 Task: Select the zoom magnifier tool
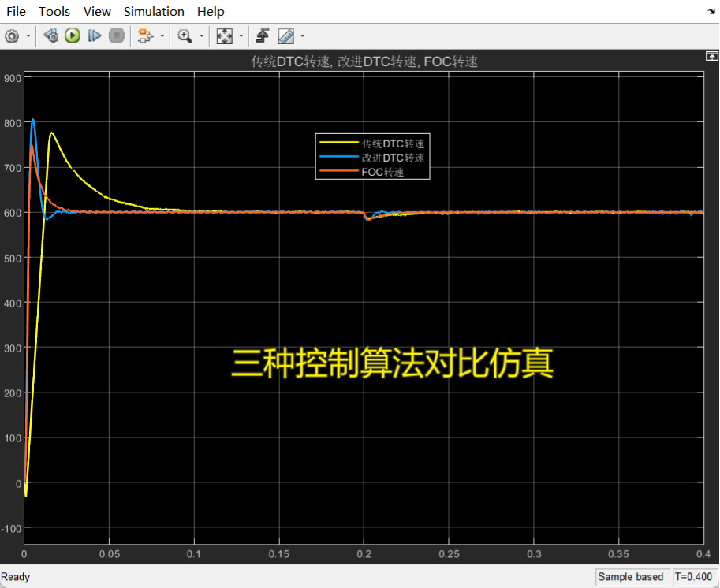point(185,35)
